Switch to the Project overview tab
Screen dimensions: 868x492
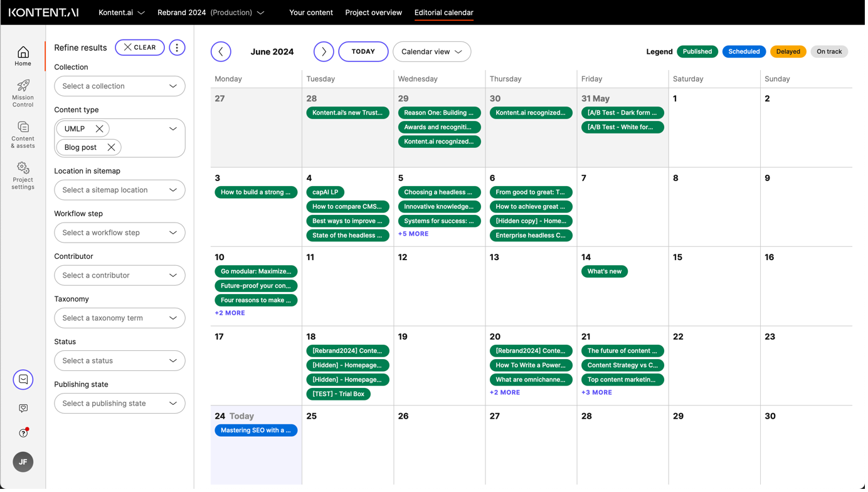pyautogui.click(x=373, y=13)
